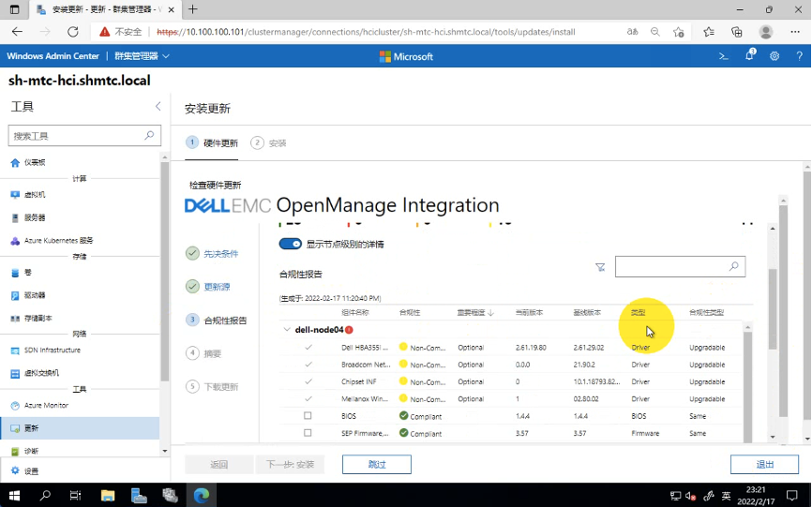The width and height of the screenshot is (812, 507).
Task: Click the compliance report filter icon
Action: (600, 267)
